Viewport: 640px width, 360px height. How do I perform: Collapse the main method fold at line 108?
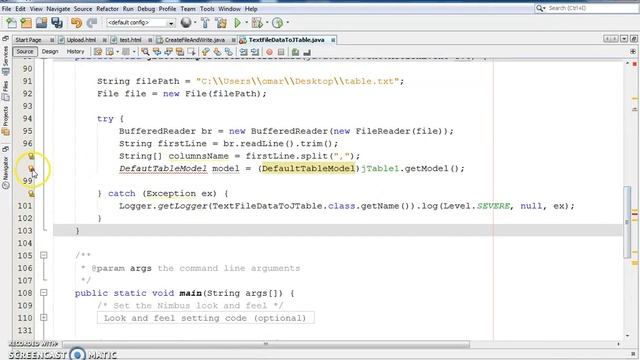pos(44,293)
